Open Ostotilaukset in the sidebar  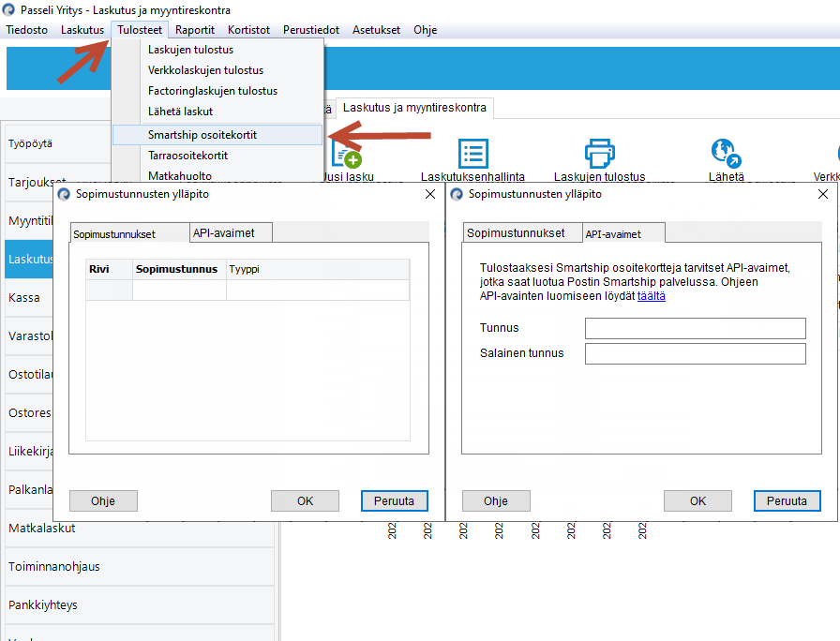coord(29,375)
